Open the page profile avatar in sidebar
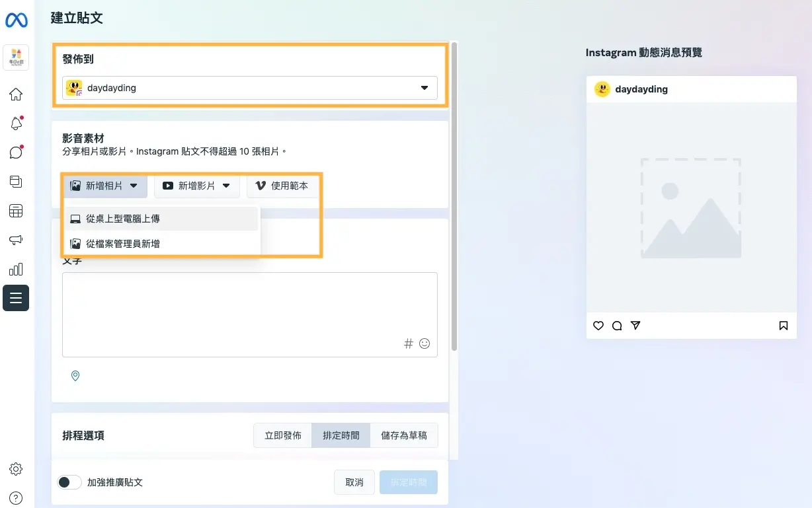The width and height of the screenshot is (812, 508). coord(16,58)
